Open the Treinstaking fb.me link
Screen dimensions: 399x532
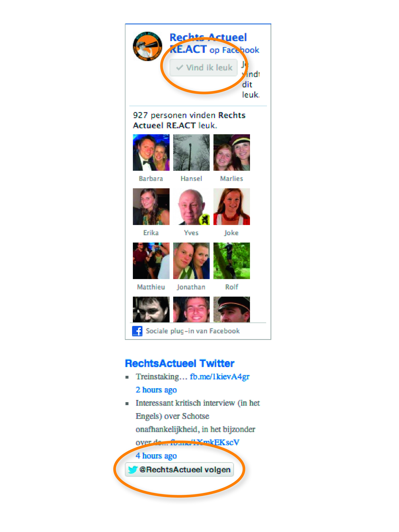[219, 377]
